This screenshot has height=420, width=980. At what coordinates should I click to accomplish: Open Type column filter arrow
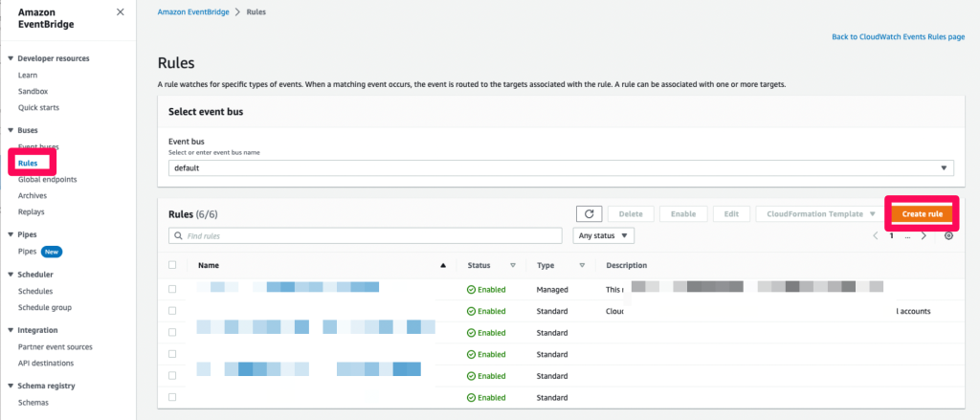(x=582, y=266)
